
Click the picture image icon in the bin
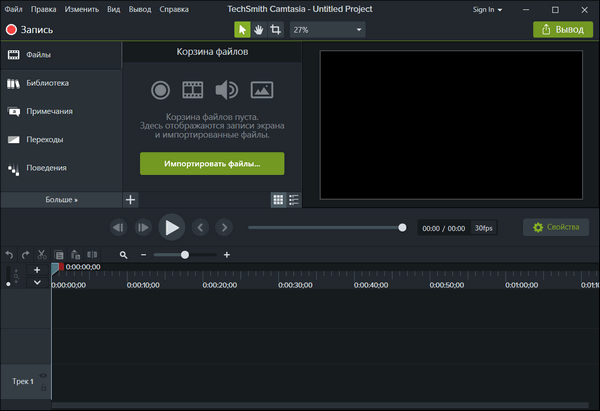coord(262,90)
